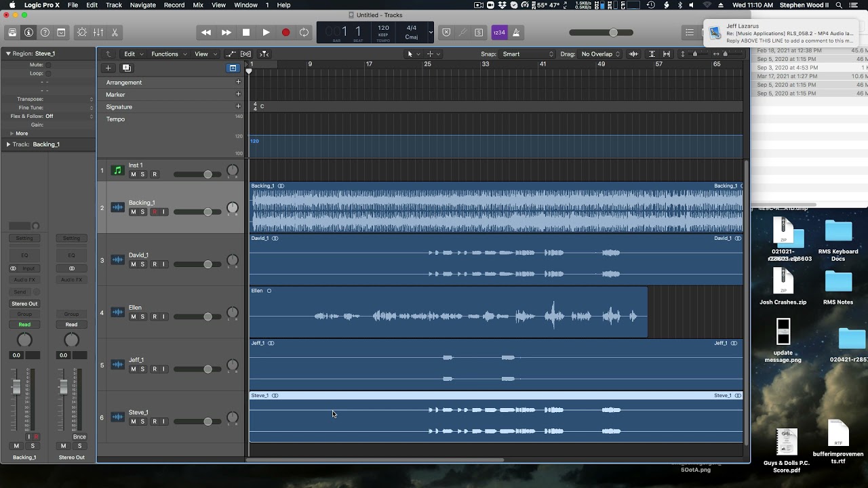Expand the More section in Region inspector

click(x=12, y=134)
